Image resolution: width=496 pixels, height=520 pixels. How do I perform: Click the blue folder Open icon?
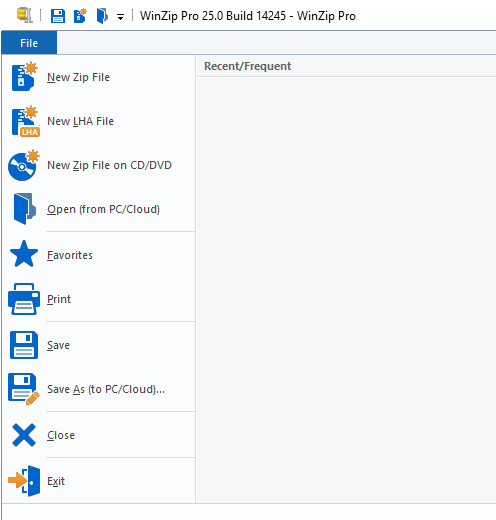pyautogui.click(x=24, y=209)
